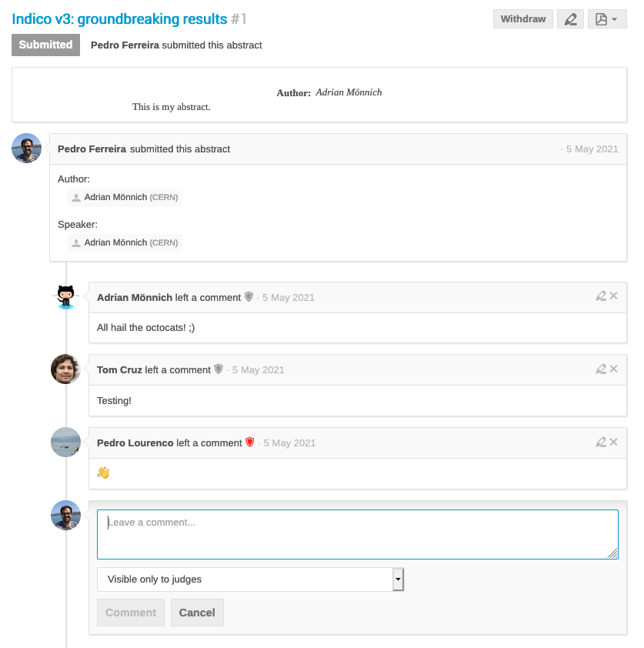Edit Adrian Mönnich's comment
644x648 pixels.
pos(601,296)
